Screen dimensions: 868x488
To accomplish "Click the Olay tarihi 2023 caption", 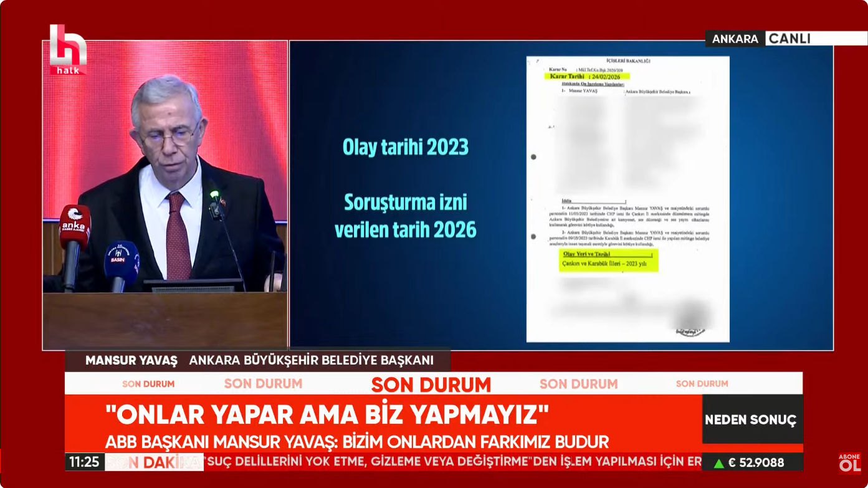I will [x=406, y=147].
